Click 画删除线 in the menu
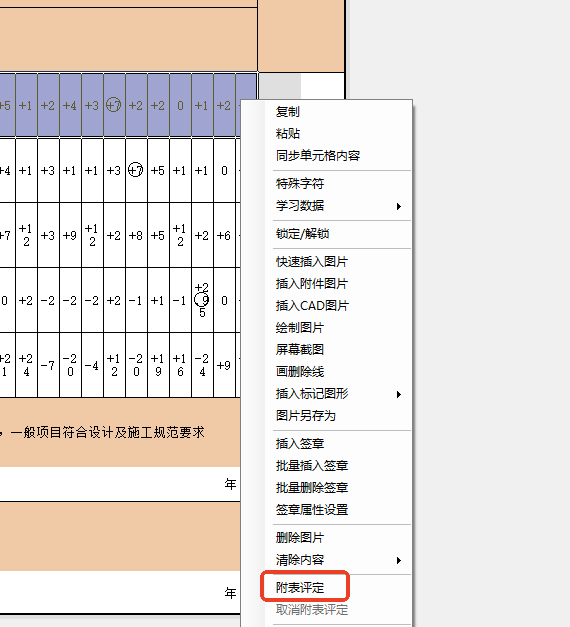Image resolution: width=570 pixels, height=627 pixels. click(300, 371)
